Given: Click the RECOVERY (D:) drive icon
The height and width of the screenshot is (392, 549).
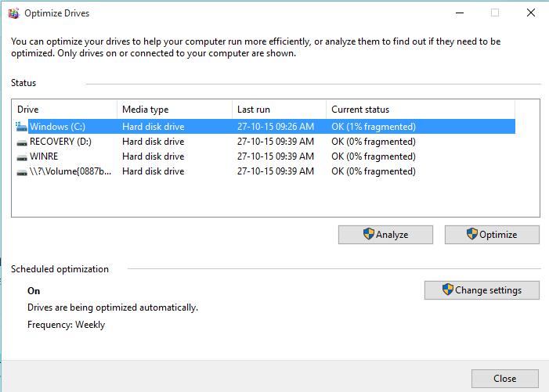Looking at the screenshot, I should click(22, 142).
